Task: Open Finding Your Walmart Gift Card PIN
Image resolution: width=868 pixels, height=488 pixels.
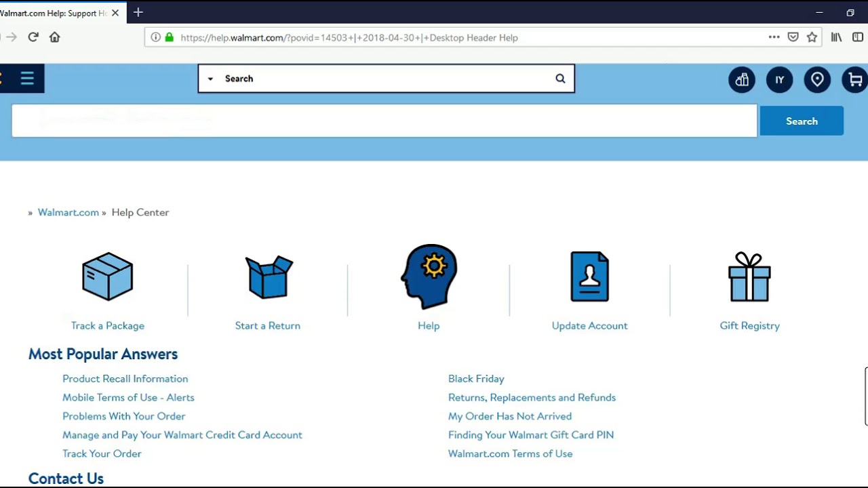Action: click(x=531, y=435)
